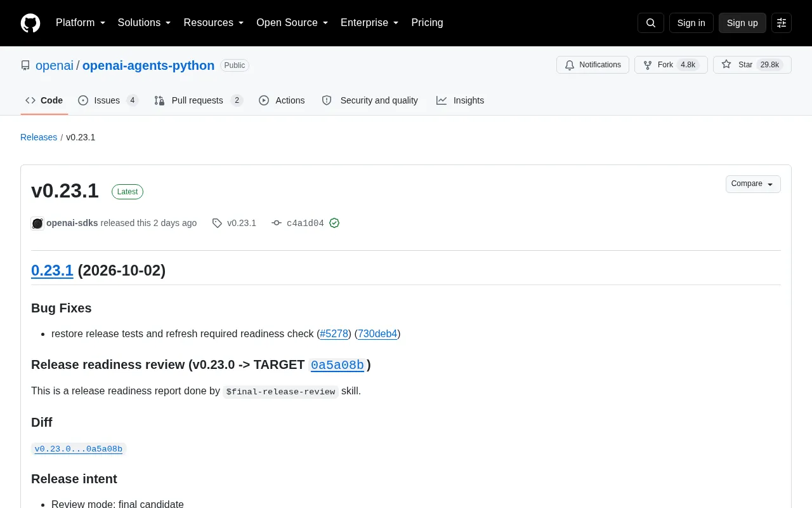Select the repository book icon

[25, 65]
